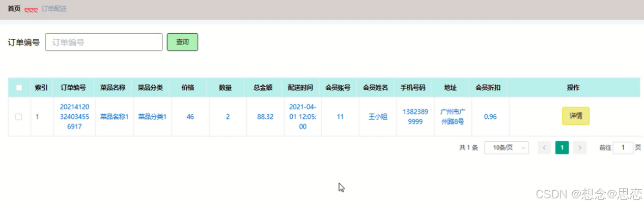Click the 菜品分类 column header
This screenshot has height=205, width=644.
pyautogui.click(x=151, y=88)
